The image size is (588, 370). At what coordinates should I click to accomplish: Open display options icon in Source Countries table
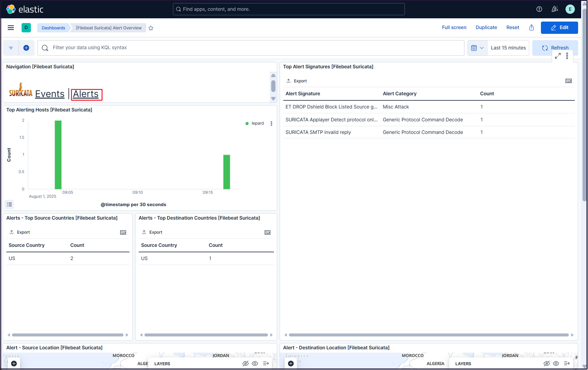123,232
